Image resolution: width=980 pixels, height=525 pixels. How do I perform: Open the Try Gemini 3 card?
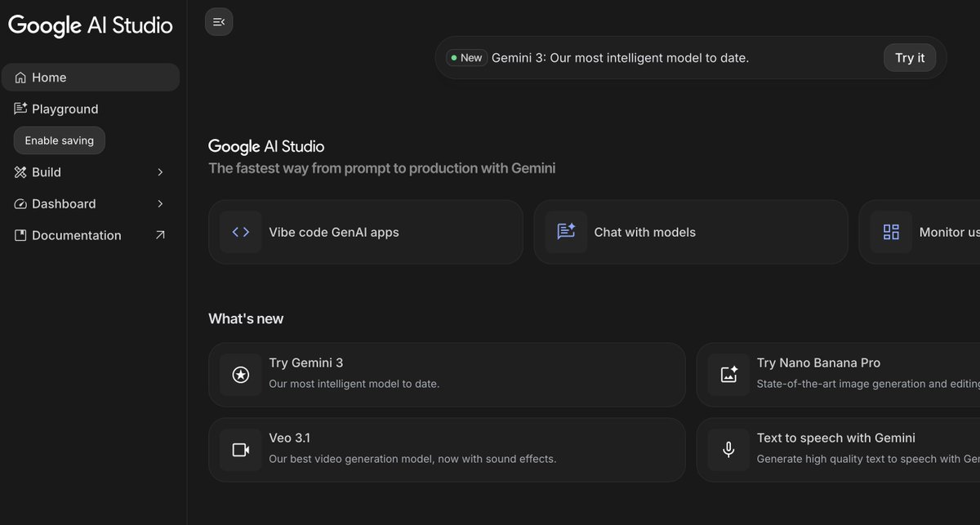(x=447, y=375)
